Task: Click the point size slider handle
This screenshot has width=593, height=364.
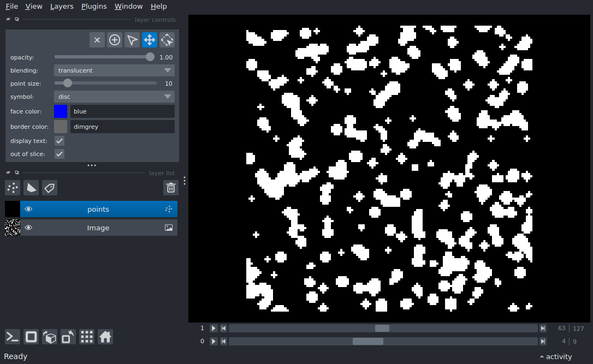Action: click(x=67, y=83)
